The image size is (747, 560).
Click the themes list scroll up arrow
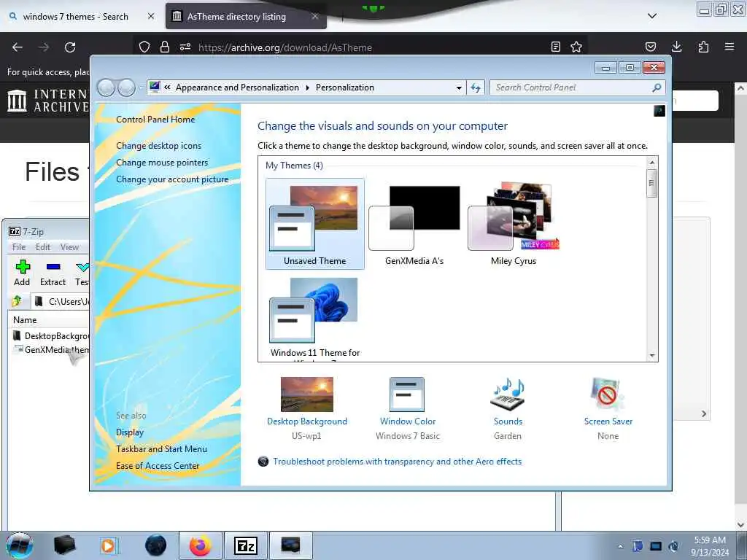pyautogui.click(x=652, y=163)
